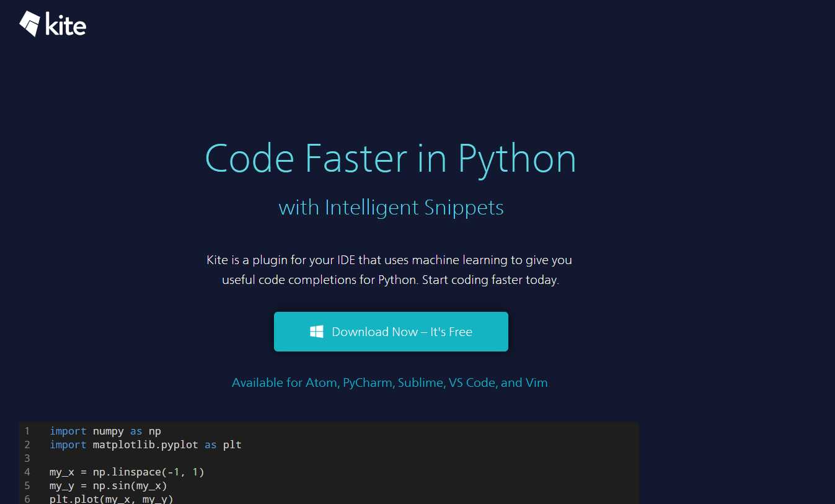This screenshot has width=835, height=504.
Task: Click the 'Kite is a plugin for your IDE' line
Action: 389,260
